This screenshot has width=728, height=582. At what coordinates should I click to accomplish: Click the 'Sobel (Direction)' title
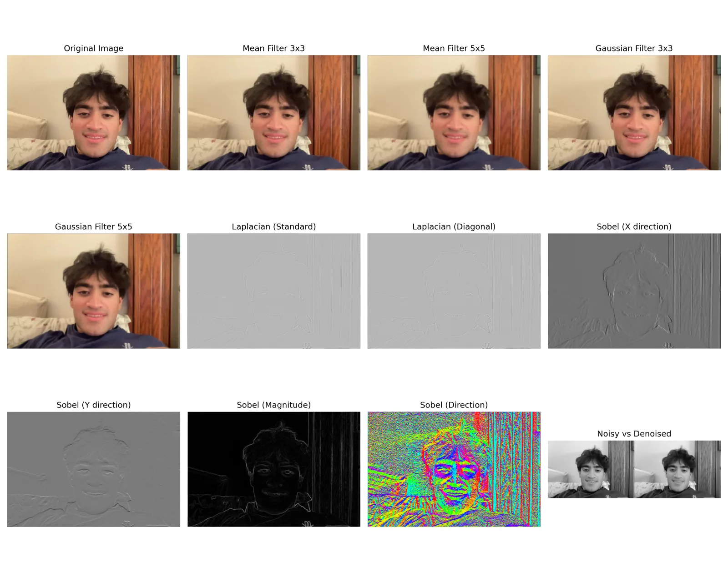click(x=454, y=405)
